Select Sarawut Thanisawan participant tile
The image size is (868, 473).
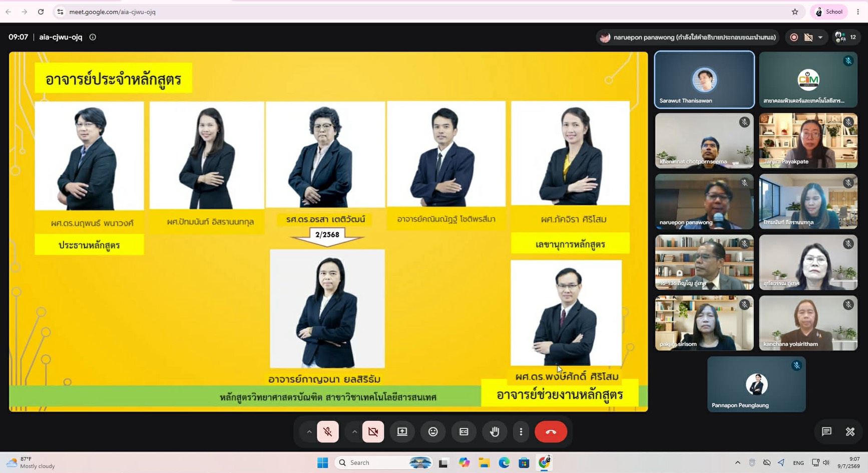coord(704,79)
